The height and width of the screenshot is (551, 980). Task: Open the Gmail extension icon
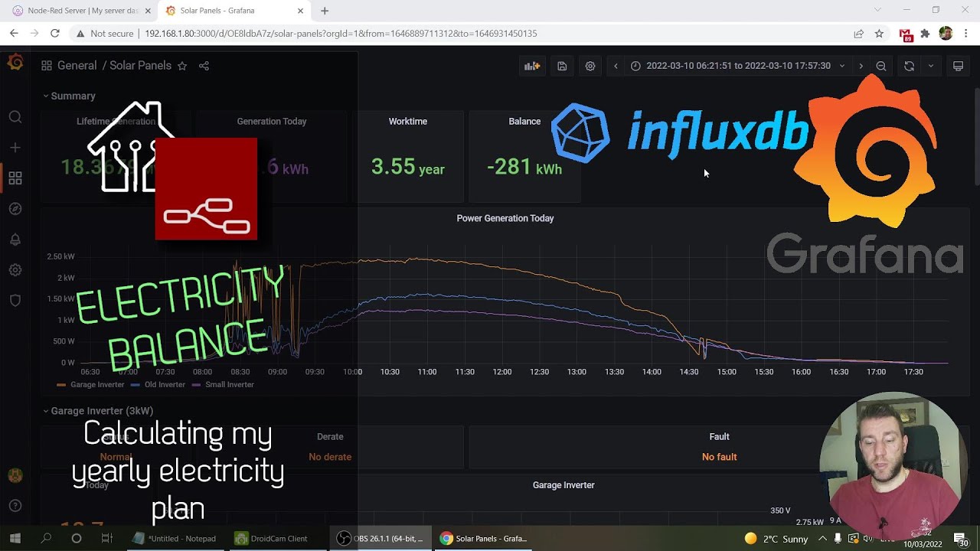tap(906, 34)
